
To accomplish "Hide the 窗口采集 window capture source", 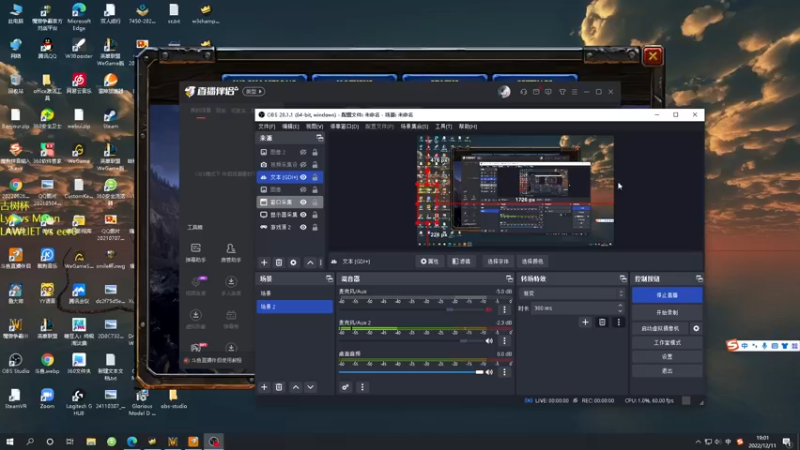I will pos(303,202).
